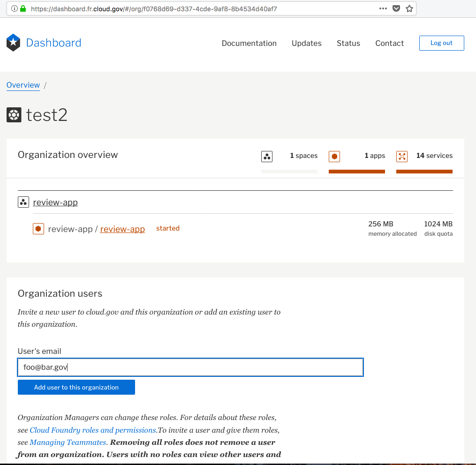This screenshot has height=465, width=476.
Task: Click the padlock icon in the address bar
Action: 23,8
